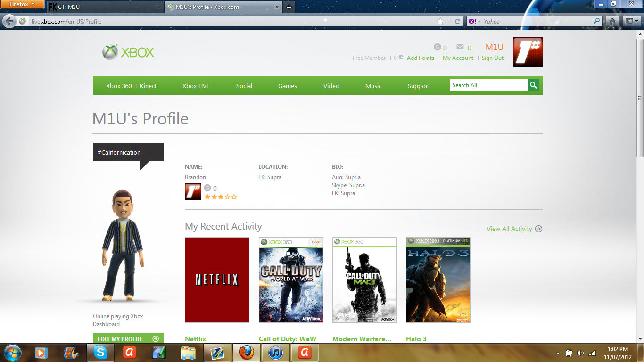Open the Call of Duty World at War cover
Viewport: 644px width, 362px height.
[291, 280]
